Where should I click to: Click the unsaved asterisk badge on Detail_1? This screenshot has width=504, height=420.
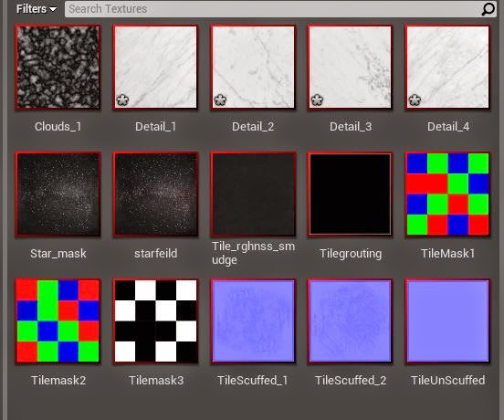(122, 100)
